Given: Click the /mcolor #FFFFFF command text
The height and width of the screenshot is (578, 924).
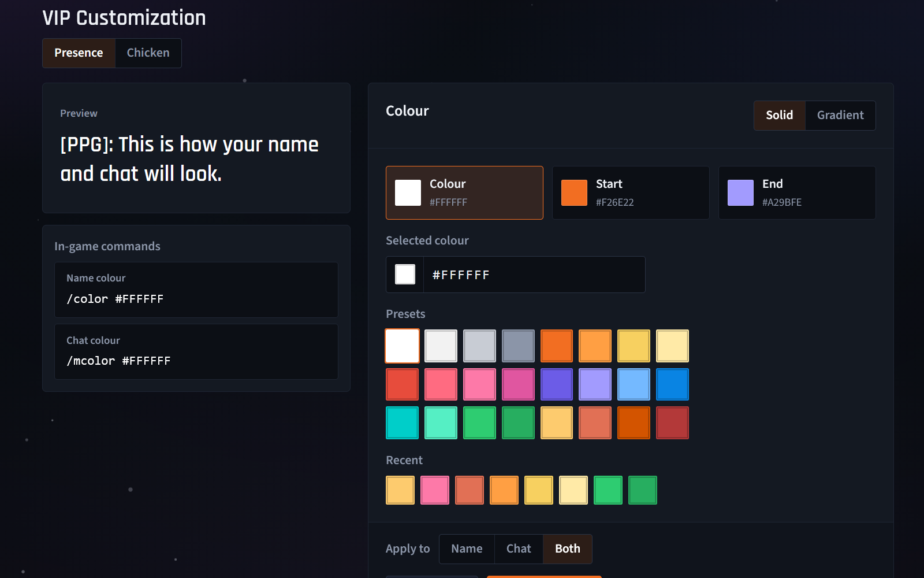Looking at the screenshot, I should pyautogui.click(x=118, y=361).
